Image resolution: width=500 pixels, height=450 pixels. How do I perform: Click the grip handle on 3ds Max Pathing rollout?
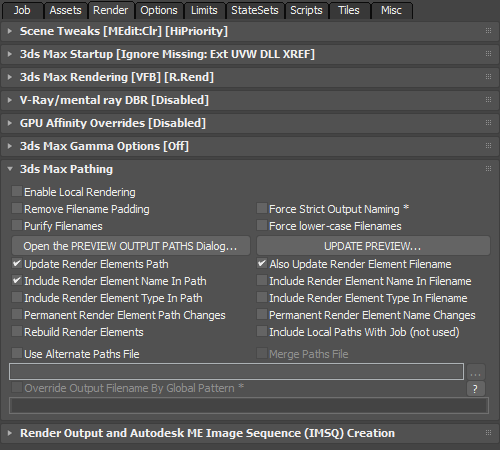point(488,169)
